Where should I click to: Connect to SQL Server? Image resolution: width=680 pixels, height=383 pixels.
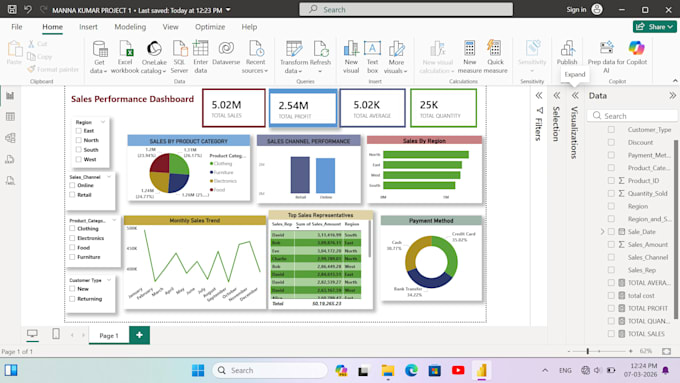click(179, 57)
